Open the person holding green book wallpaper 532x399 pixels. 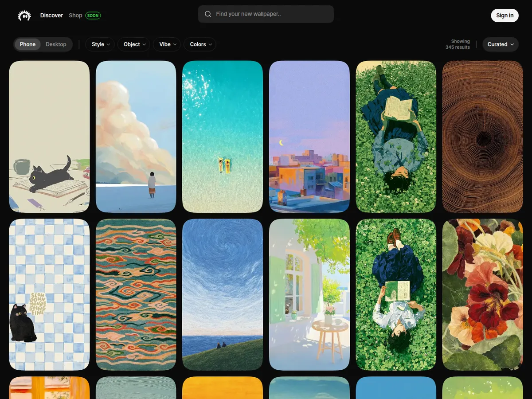click(x=396, y=295)
